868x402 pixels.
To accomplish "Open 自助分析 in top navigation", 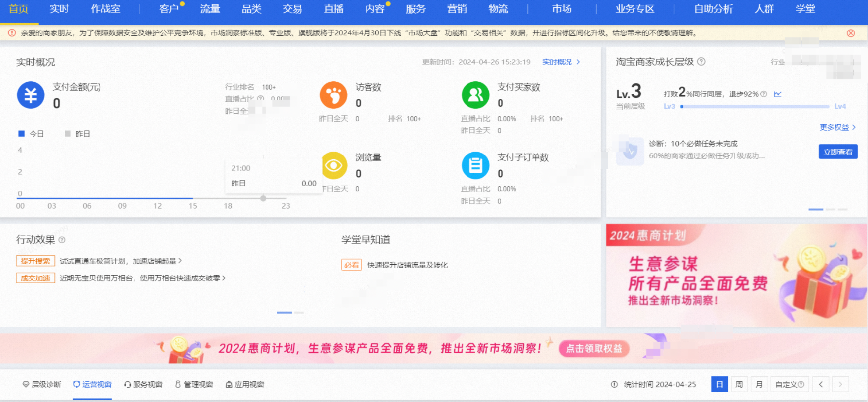I will click(x=713, y=9).
